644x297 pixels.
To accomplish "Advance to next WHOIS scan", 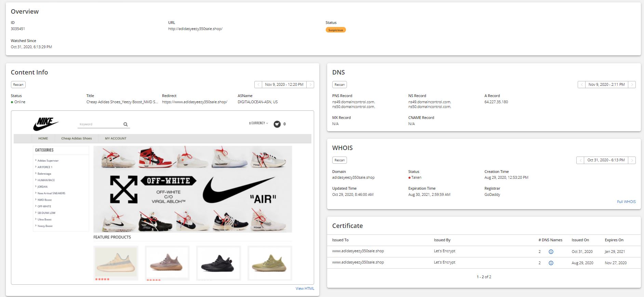I will click(632, 160).
